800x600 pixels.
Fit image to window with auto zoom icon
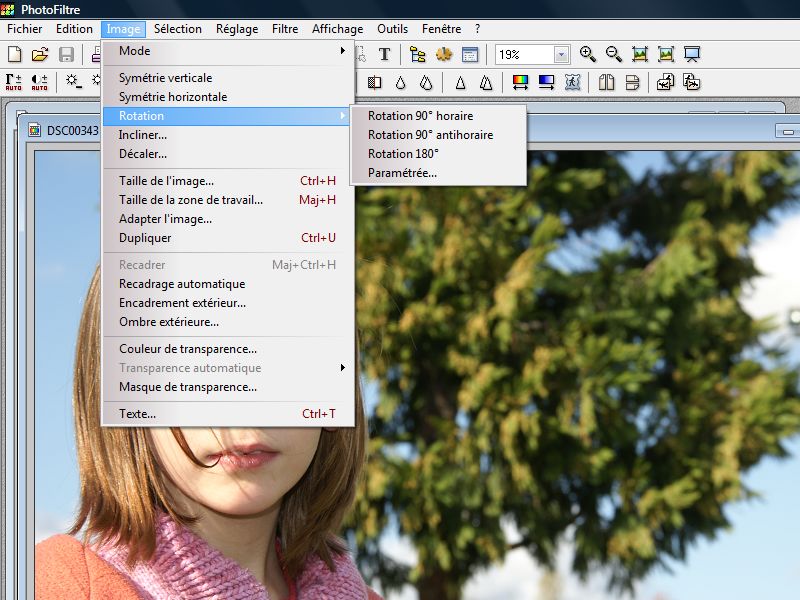pos(666,54)
